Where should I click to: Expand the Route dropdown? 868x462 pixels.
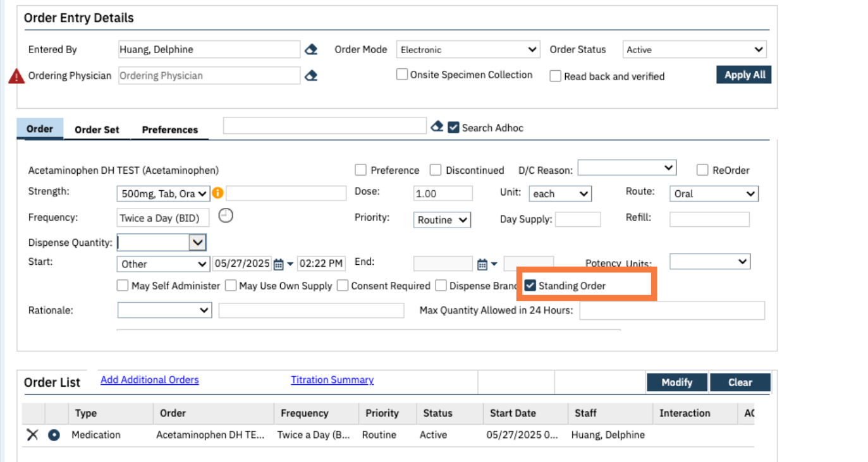tap(714, 194)
